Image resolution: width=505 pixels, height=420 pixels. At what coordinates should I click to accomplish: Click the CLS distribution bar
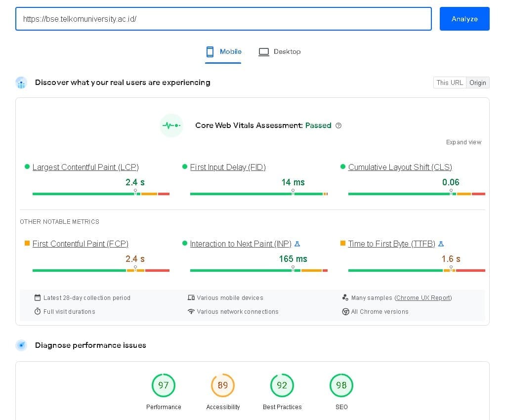tap(417, 194)
